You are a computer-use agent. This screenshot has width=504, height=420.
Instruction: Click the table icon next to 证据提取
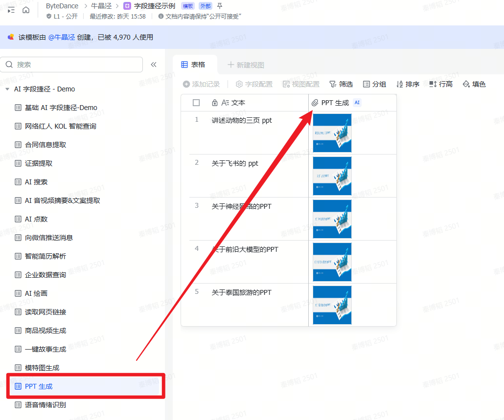[18, 163]
